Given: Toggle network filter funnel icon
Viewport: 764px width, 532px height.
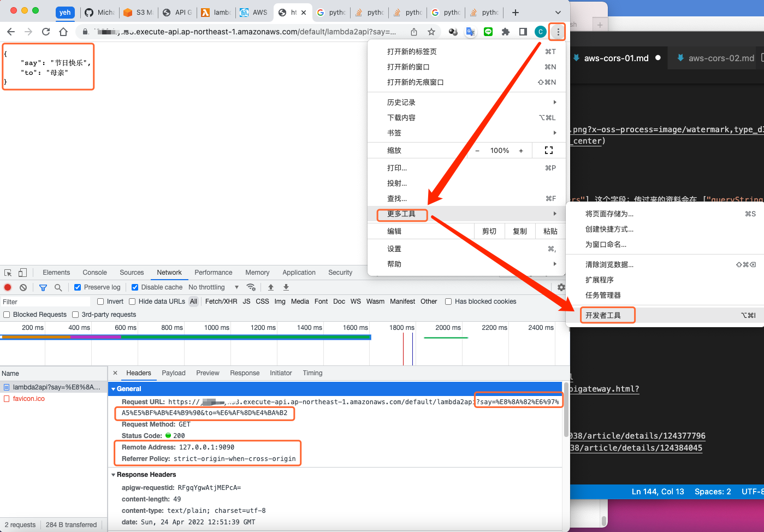Looking at the screenshot, I should (43, 287).
